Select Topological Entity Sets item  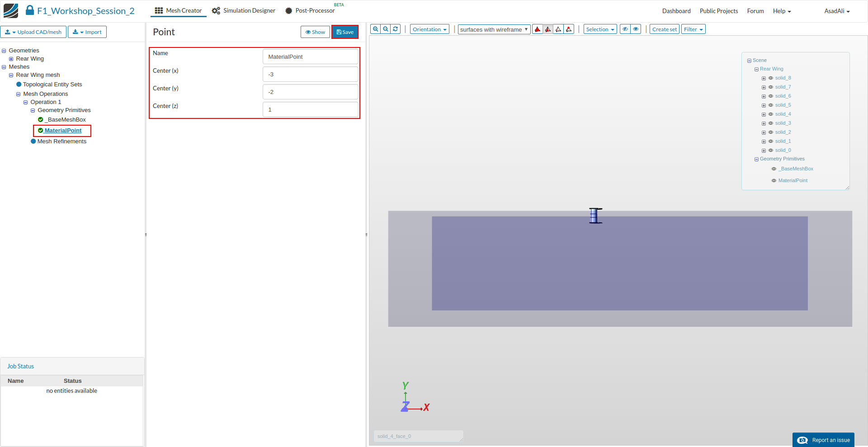pyautogui.click(x=52, y=85)
